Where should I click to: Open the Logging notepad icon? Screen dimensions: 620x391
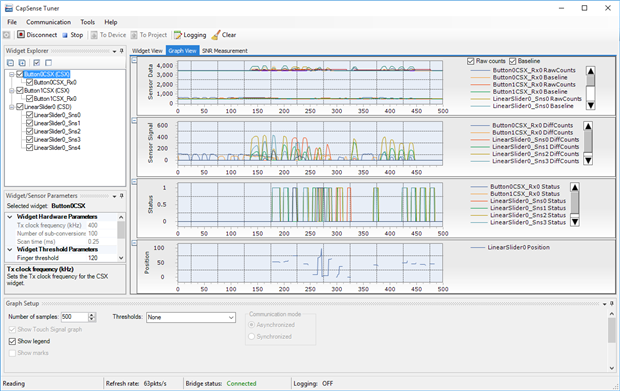tap(178, 35)
